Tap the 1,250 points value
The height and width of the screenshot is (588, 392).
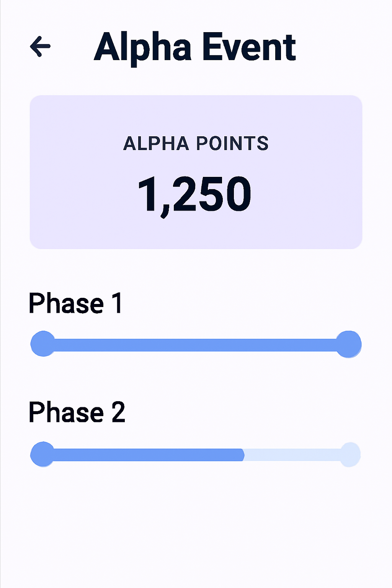[x=194, y=194]
